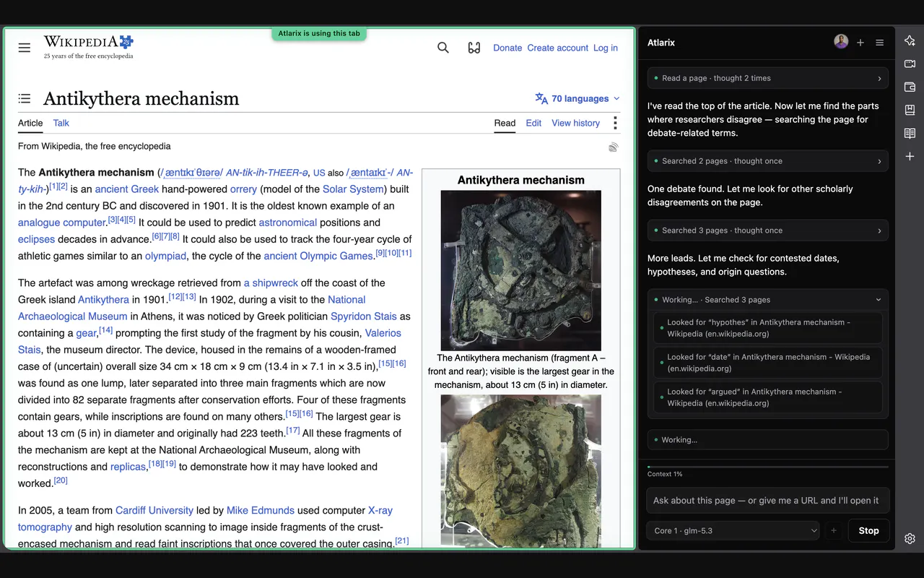924x578 pixels.
Task: Click the Wikipedia logo
Action: coord(88,46)
